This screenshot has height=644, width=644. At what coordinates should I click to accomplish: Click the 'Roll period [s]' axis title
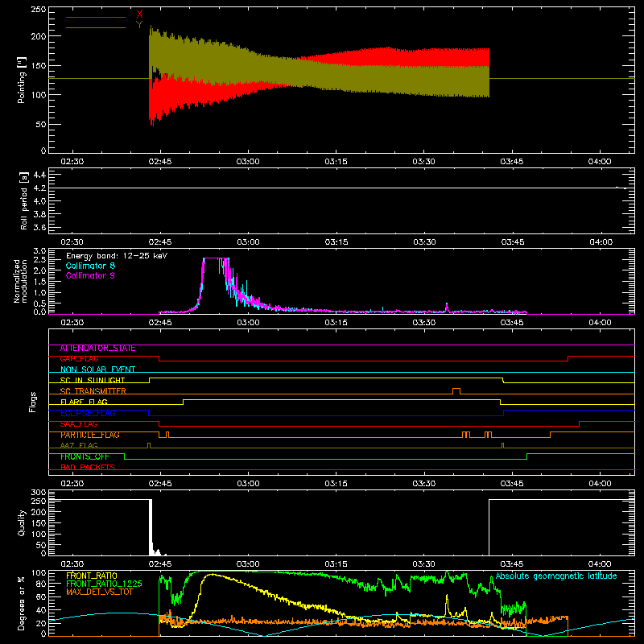[x=24, y=200]
